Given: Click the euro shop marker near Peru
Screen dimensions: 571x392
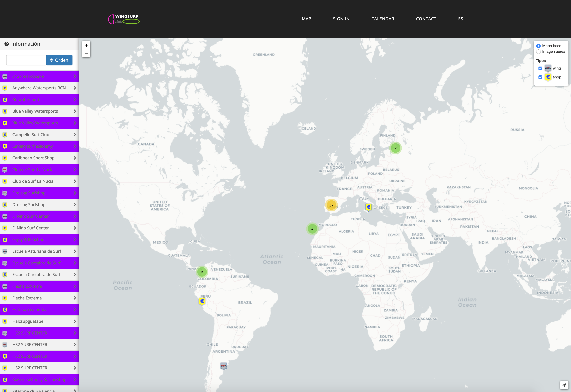Looking at the screenshot, I should pyautogui.click(x=202, y=301).
